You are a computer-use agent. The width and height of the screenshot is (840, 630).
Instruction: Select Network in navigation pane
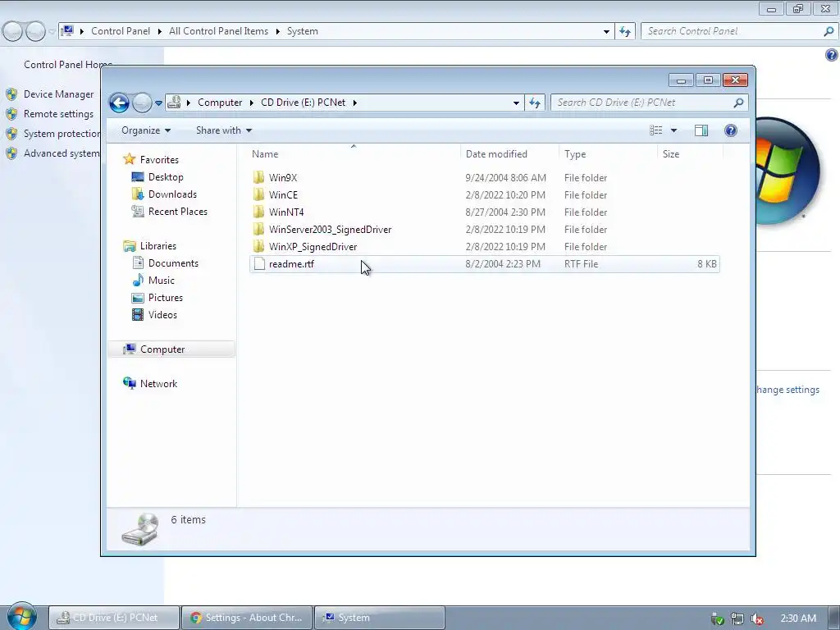pyautogui.click(x=158, y=384)
